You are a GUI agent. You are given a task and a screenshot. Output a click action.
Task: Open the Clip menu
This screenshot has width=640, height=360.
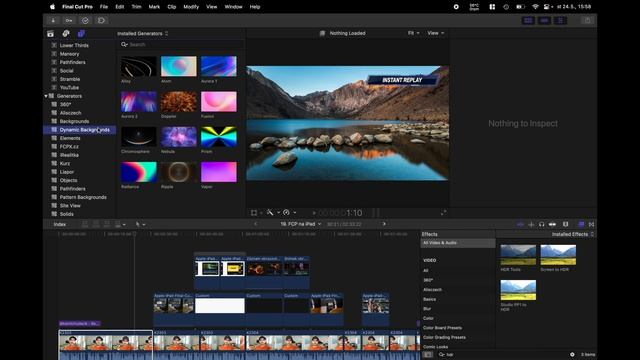(172, 7)
